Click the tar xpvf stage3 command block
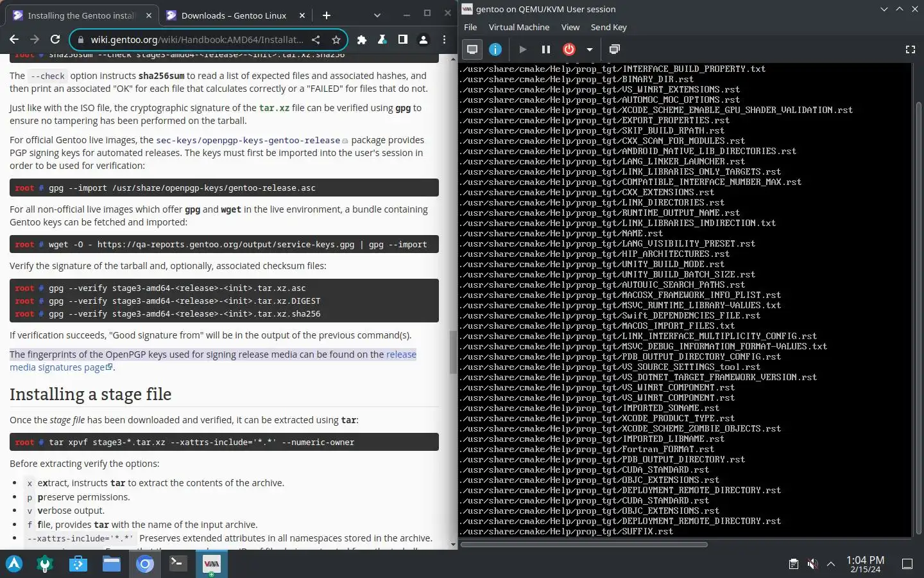Screen dimensions: 924x578 [x=224, y=442]
